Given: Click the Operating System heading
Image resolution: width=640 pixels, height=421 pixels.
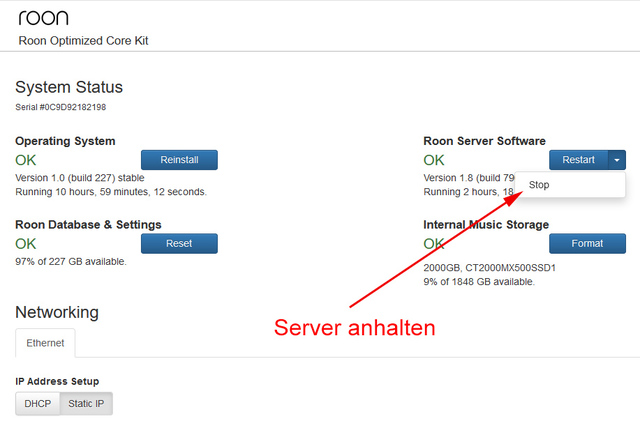Looking at the screenshot, I should click(x=65, y=141).
